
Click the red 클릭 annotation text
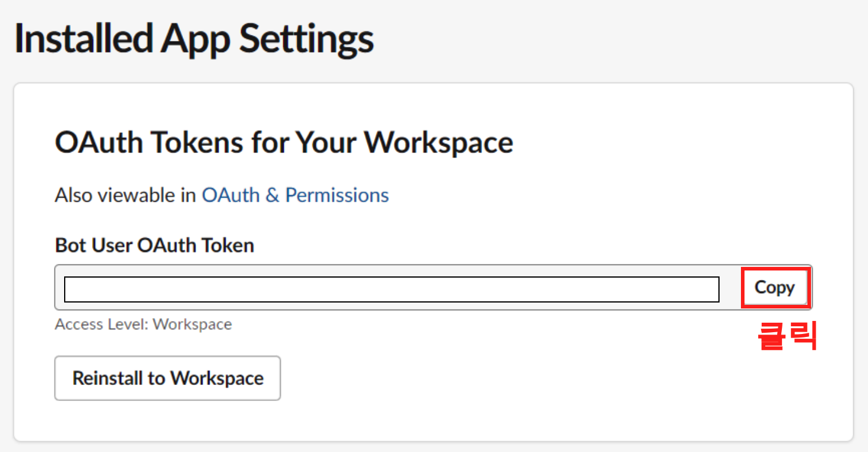pos(787,336)
